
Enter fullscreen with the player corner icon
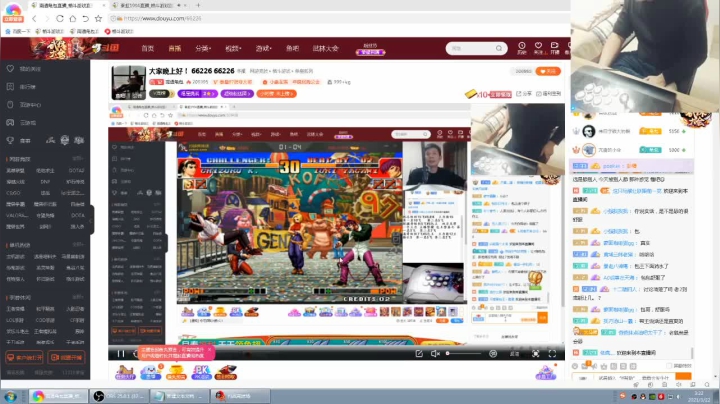(552, 354)
